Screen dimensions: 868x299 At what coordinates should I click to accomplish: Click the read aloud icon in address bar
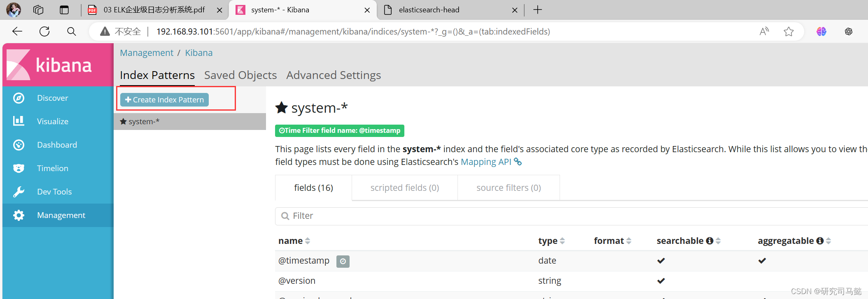coord(764,31)
